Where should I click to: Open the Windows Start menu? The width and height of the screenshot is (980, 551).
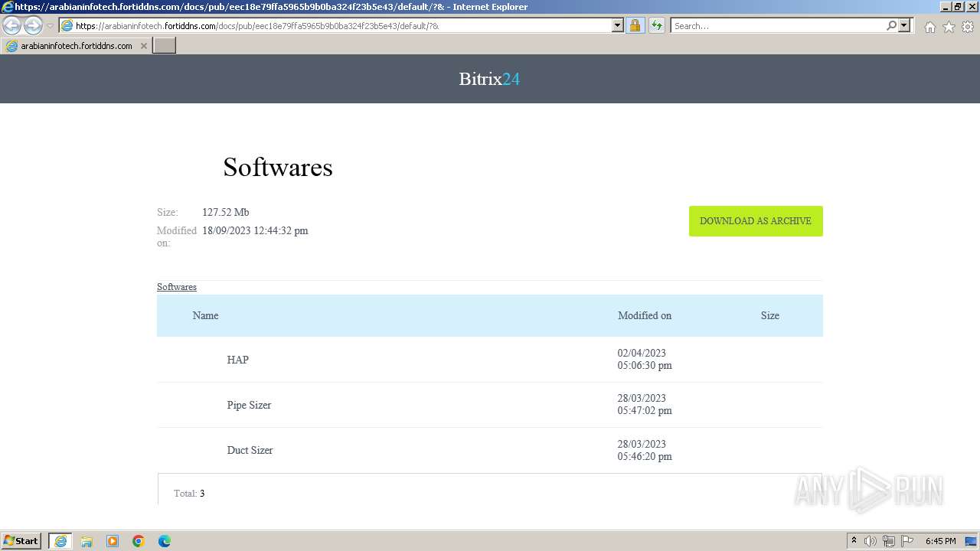point(21,540)
